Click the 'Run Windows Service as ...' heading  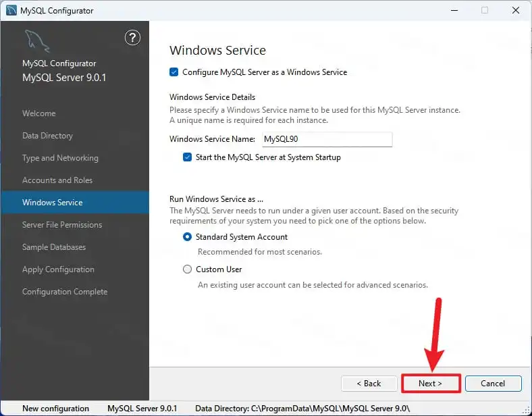coord(217,199)
